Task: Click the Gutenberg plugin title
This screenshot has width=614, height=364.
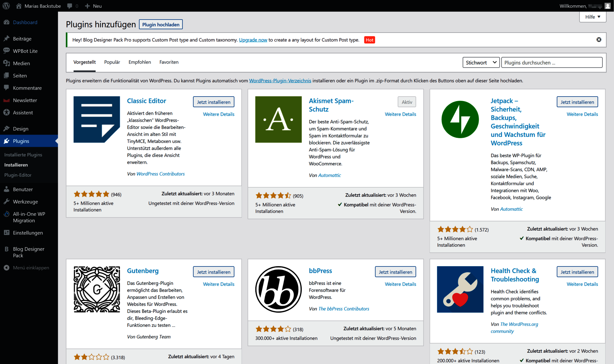Action: [143, 271]
